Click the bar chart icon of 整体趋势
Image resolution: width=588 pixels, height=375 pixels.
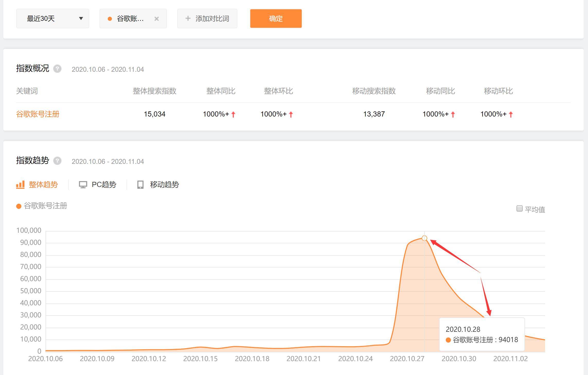point(20,184)
